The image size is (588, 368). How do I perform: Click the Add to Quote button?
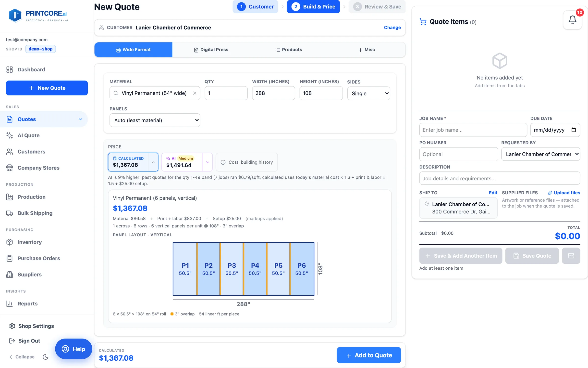tap(369, 355)
